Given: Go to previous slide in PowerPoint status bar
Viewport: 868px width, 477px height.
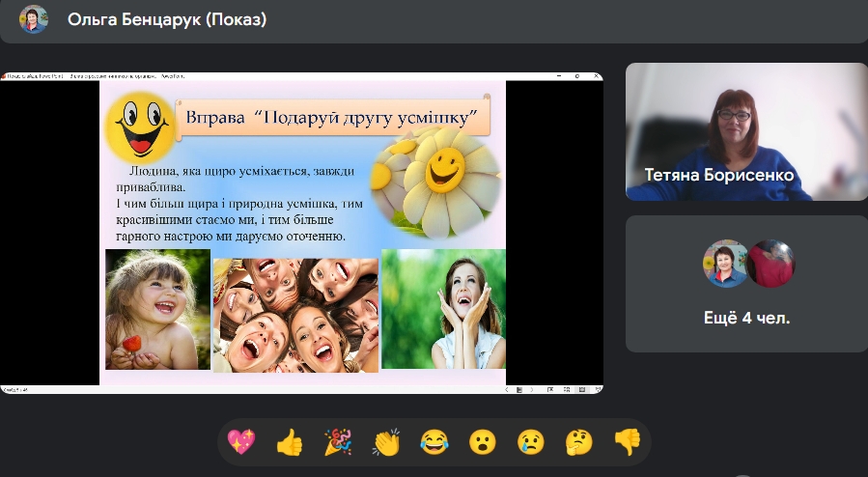Looking at the screenshot, I should click(x=509, y=389).
